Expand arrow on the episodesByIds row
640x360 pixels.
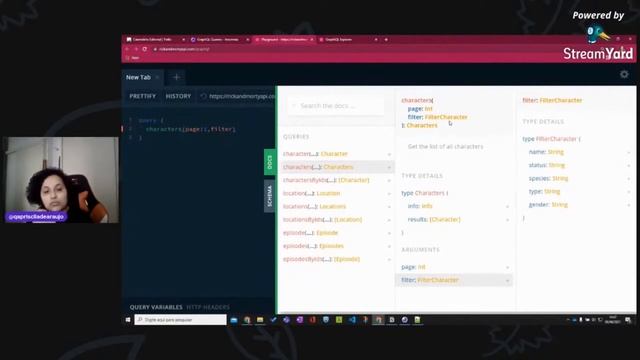click(x=389, y=259)
